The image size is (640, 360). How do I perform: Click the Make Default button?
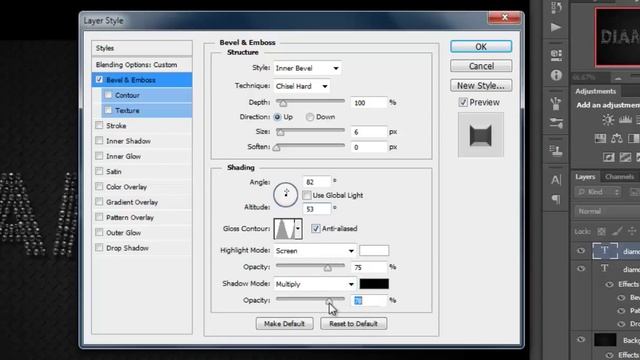point(284,324)
